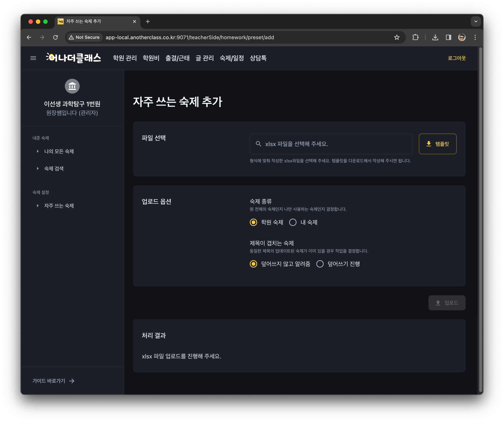Screen dimensions: 504x422
Task: Open the tab search dropdown arrow
Action: coord(476,21)
